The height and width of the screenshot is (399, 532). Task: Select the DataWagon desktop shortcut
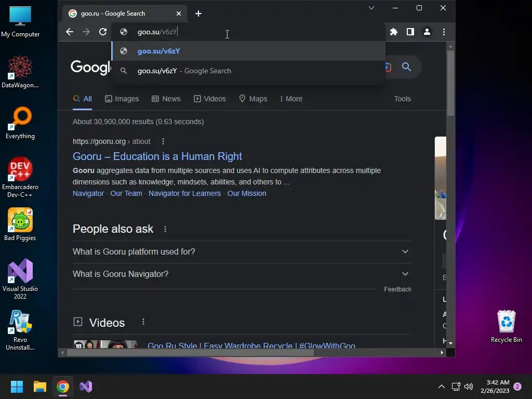click(20, 72)
